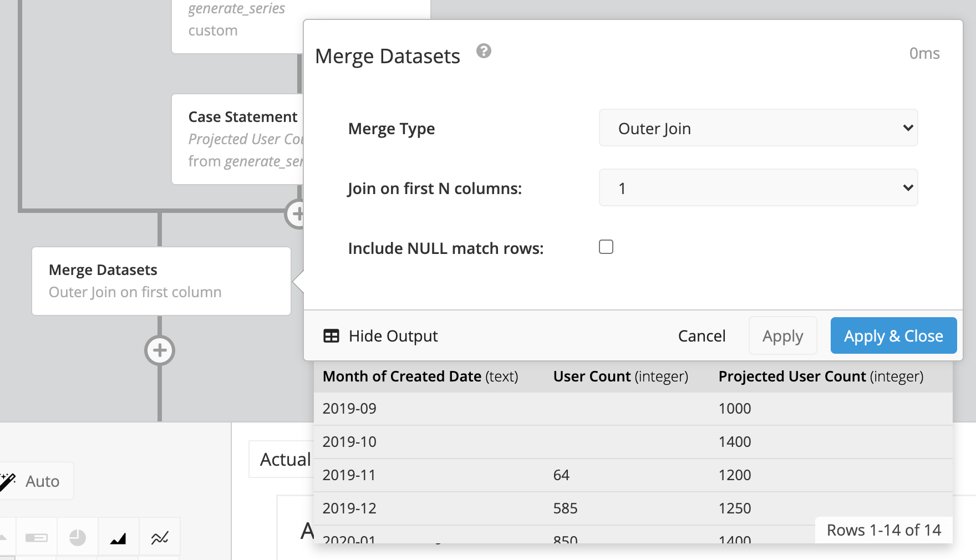Click the Projected User Count value 1200

(x=735, y=475)
